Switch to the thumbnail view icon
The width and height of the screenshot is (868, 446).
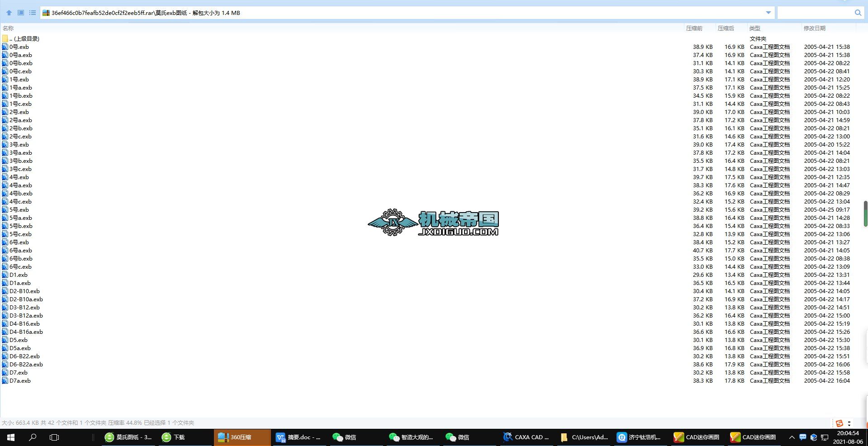coord(21,13)
